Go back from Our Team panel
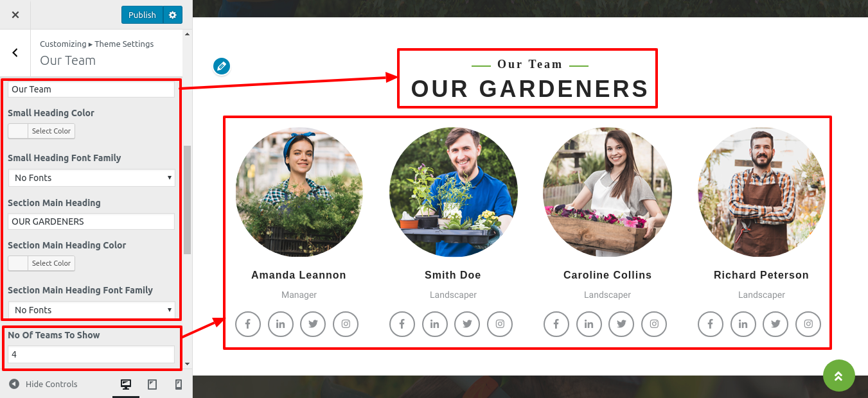868x398 pixels. [15, 53]
